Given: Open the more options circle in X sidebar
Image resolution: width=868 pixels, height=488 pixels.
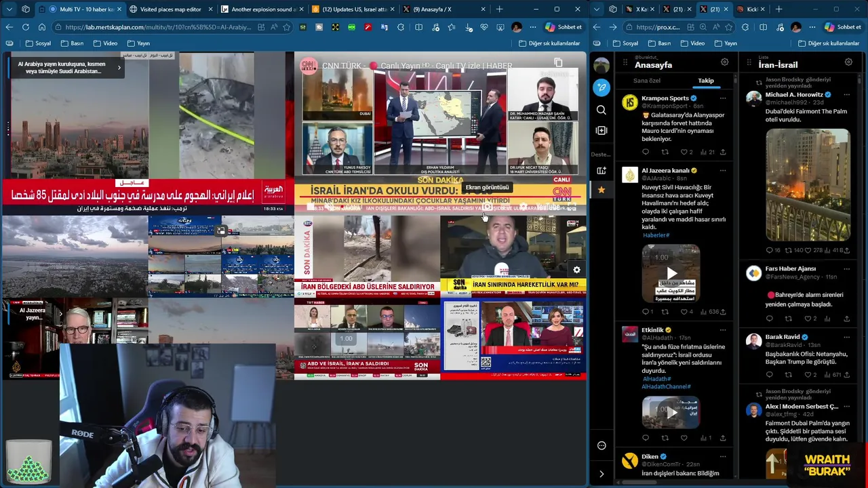Looking at the screenshot, I should point(601,445).
